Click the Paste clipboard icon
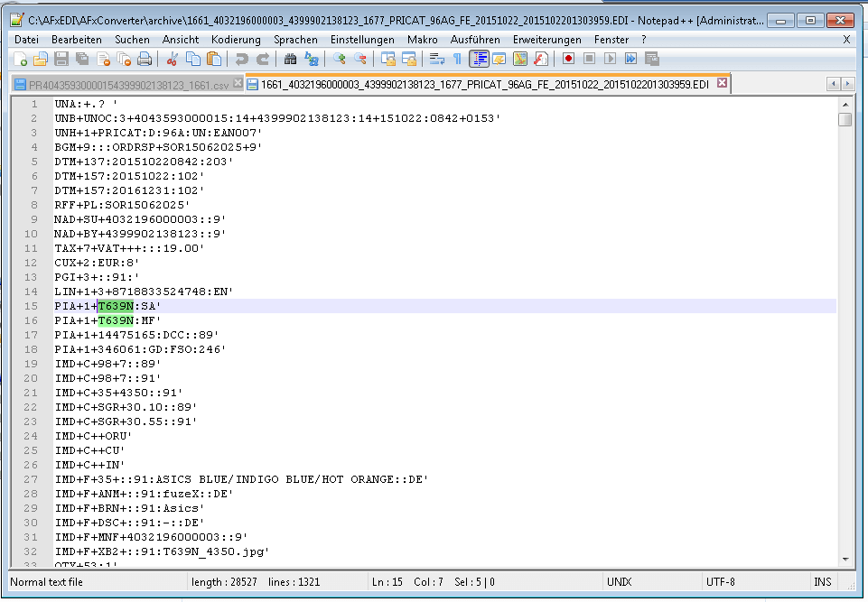Image resolution: width=868 pixels, height=602 pixels. tap(214, 60)
